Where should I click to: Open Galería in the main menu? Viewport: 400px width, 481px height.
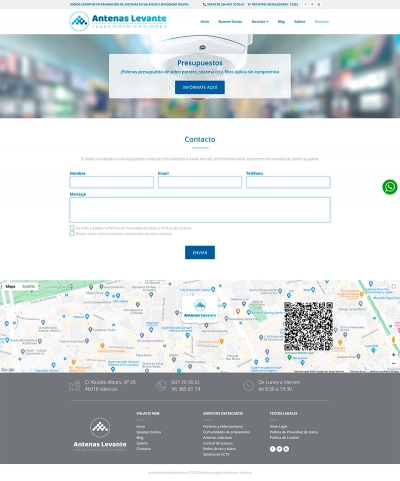[x=299, y=22]
